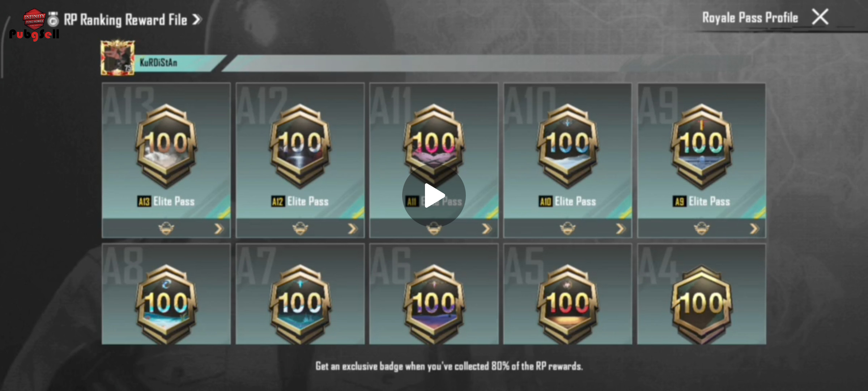The height and width of the screenshot is (391, 868).
Task: Expand A11 Elite Pass details arrow
Action: point(486,229)
